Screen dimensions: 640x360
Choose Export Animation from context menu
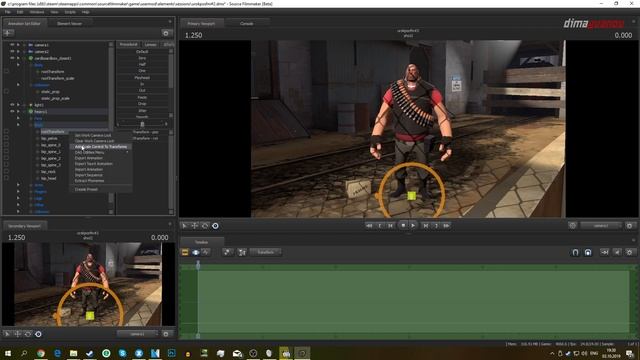tap(89, 158)
